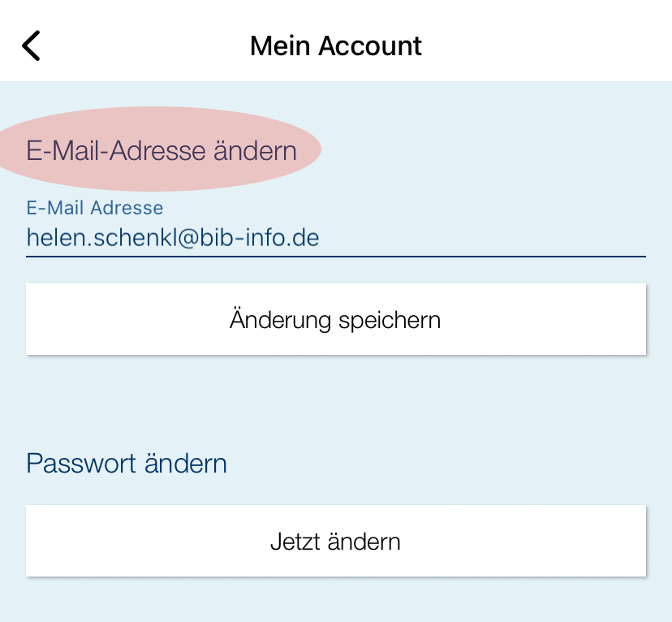Click the Passwort ändern heading
The width and height of the screenshot is (672, 622).
(x=127, y=463)
